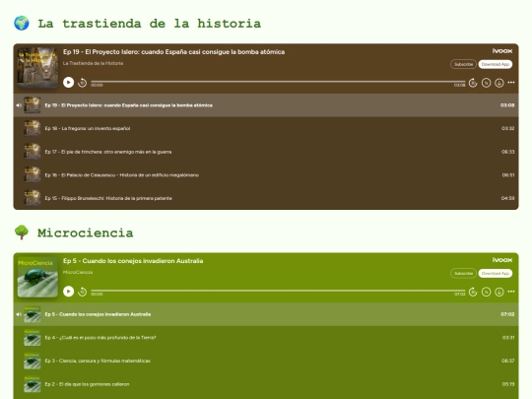Seek on MicroCiencia progress bar
The height and width of the screenshot is (399, 532).
coord(278,291)
